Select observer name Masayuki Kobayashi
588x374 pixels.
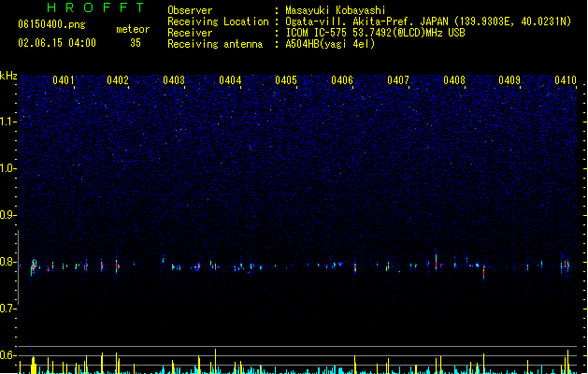point(336,10)
